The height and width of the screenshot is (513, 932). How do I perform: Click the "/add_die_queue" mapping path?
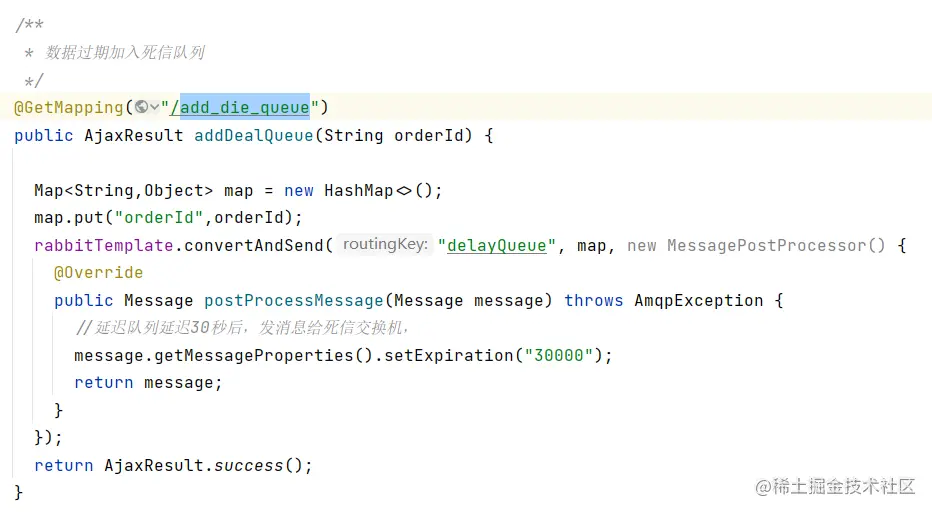click(x=240, y=108)
